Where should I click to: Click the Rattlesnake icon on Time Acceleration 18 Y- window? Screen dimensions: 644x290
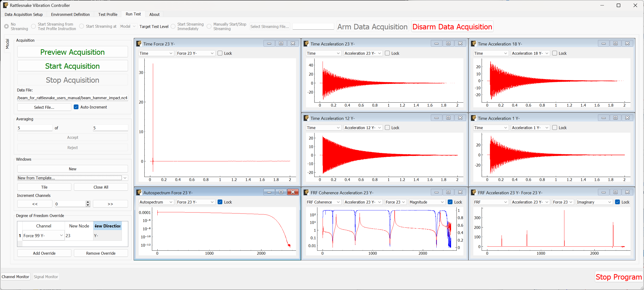pos(473,43)
